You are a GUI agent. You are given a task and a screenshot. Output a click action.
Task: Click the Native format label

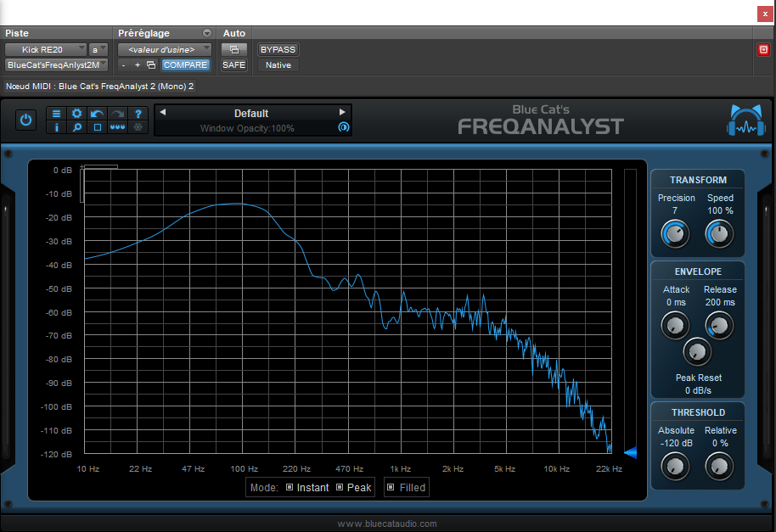pyautogui.click(x=278, y=64)
